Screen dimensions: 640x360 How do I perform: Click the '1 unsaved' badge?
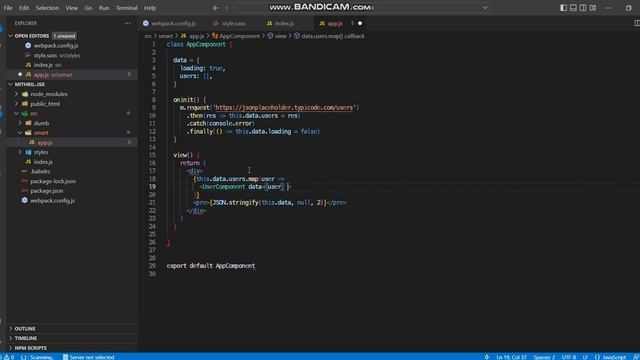[64, 36]
